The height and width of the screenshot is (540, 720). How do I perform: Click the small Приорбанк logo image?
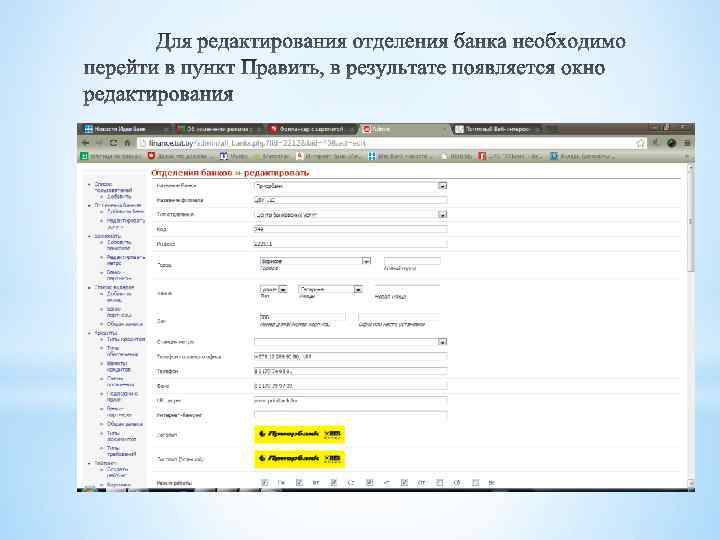coord(299,434)
